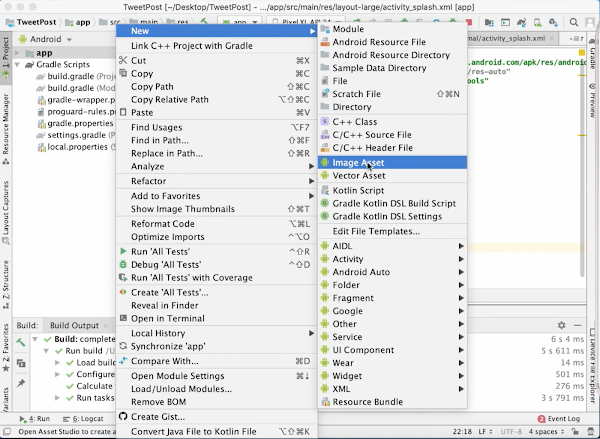The width and height of the screenshot is (600, 439).
Task: Open the editor tabs list dropdown
Action: (576, 38)
